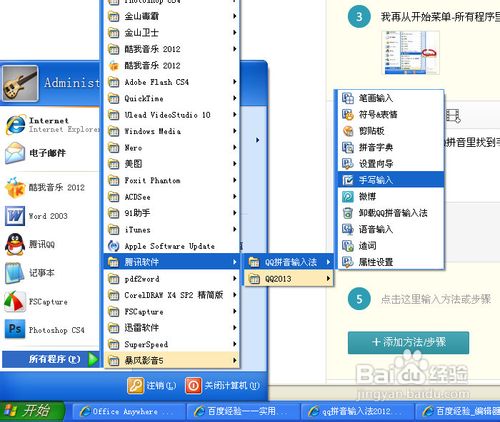This screenshot has height=422, width=500.
Task: Open CorelDRAW X4 SP2 精简版 folder
Action: click(172, 295)
